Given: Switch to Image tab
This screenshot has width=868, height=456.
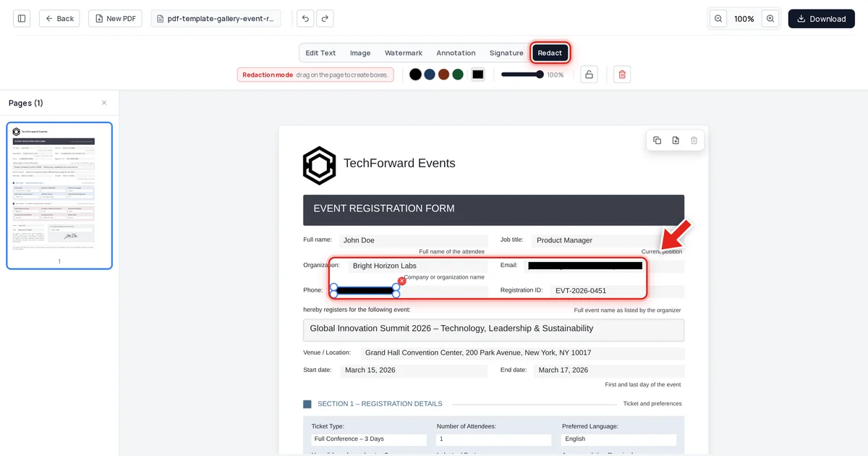Looking at the screenshot, I should click(x=360, y=53).
